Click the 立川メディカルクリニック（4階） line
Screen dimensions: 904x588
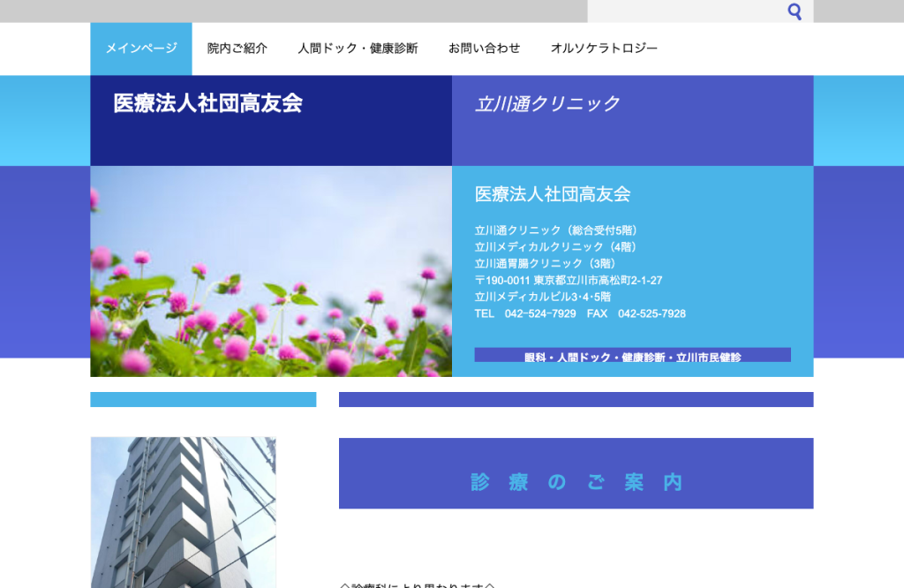(x=558, y=247)
